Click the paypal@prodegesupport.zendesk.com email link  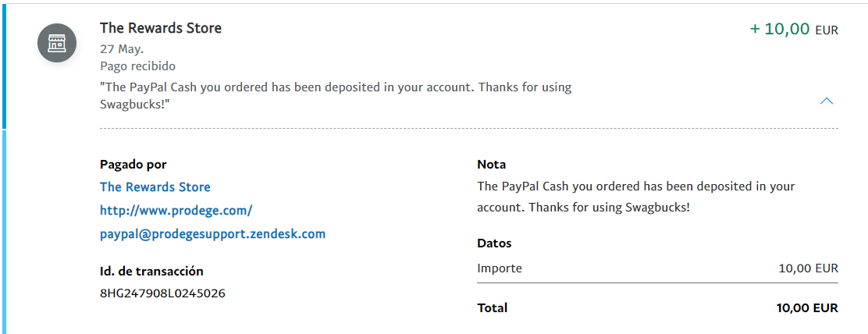tap(212, 234)
